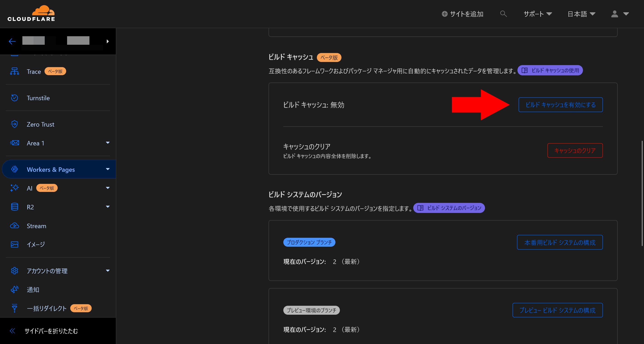Click the Trace sidebar icon
This screenshot has height=344, width=644.
point(15,71)
